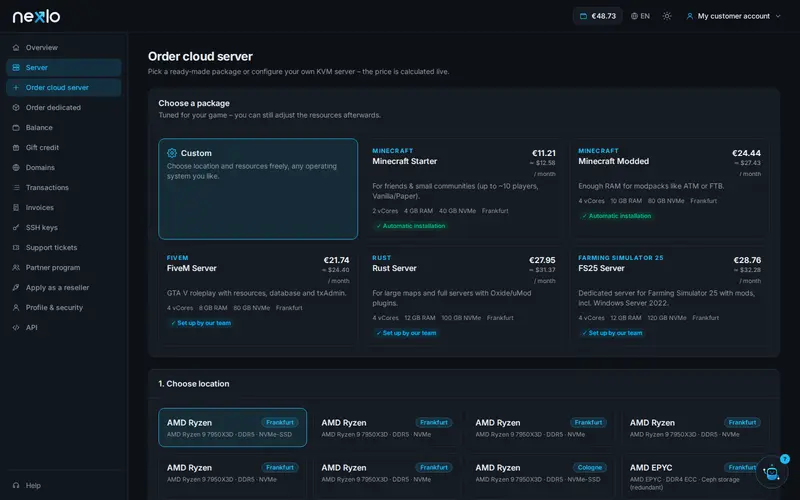Viewport: 800px width, 500px height.
Task: Open Invoices menu item
Action: click(x=64, y=208)
